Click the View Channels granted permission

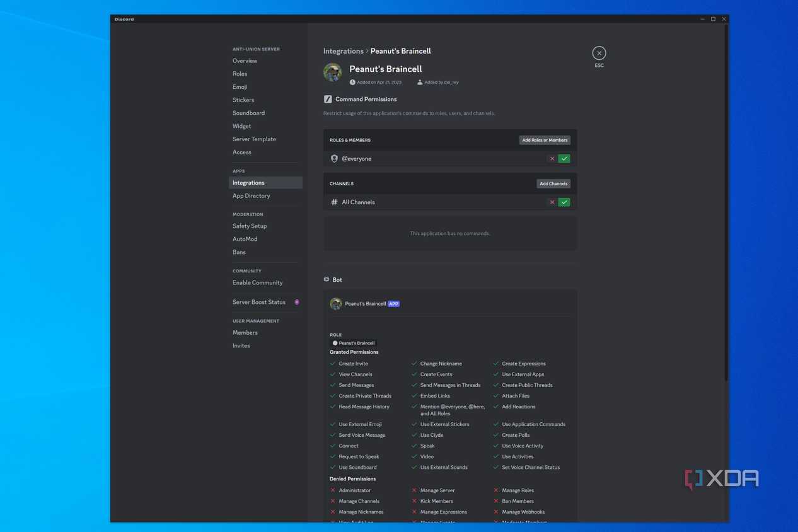coord(356,374)
